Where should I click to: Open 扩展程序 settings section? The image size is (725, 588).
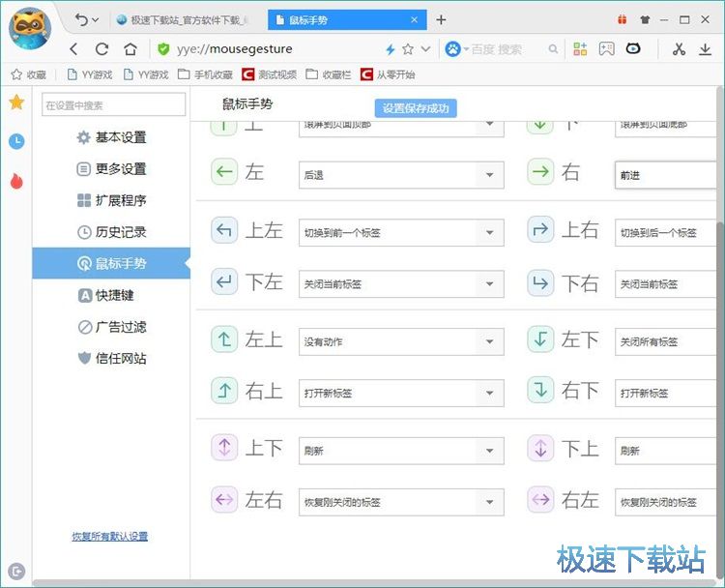tap(111, 200)
